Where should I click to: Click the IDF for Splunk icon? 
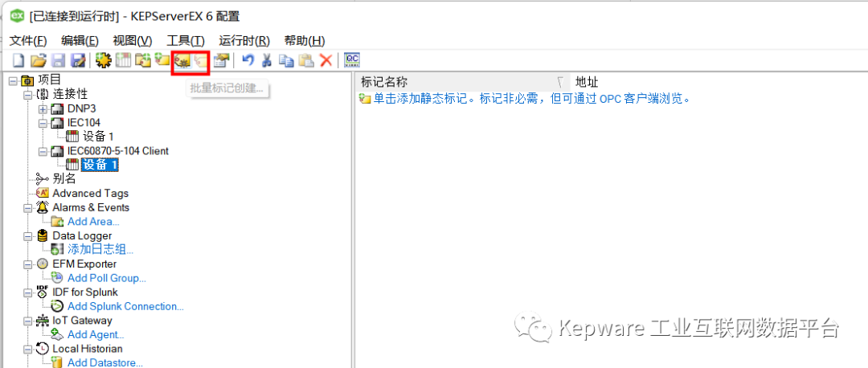(x=43, y=292)
